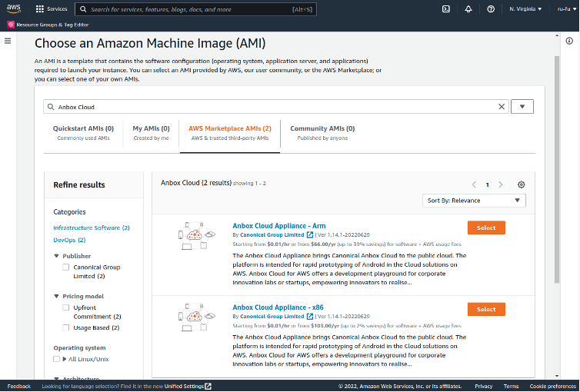Open the search options dropdown button
580x392 pixels.
[x=522, y=106]
